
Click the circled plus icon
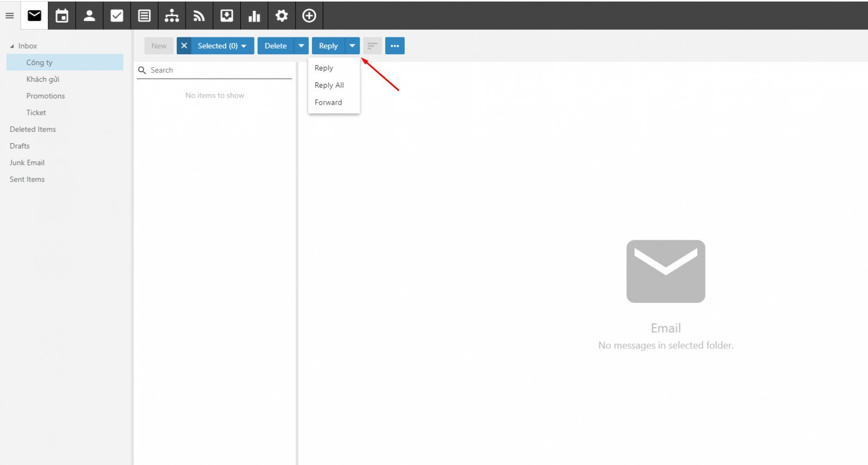(x=309, y=16)
